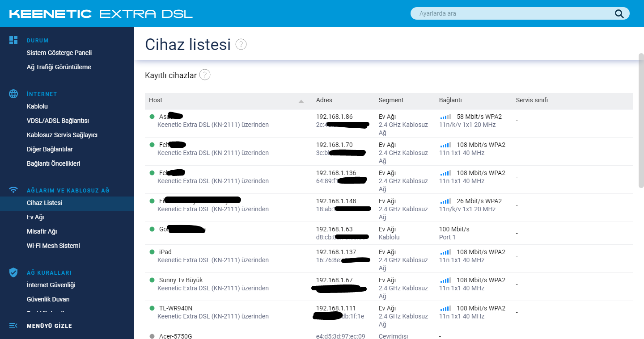Click signal strength icon in the iPad row
The width and height of the screenshot is (644, 339).
(x=445, y=252)
